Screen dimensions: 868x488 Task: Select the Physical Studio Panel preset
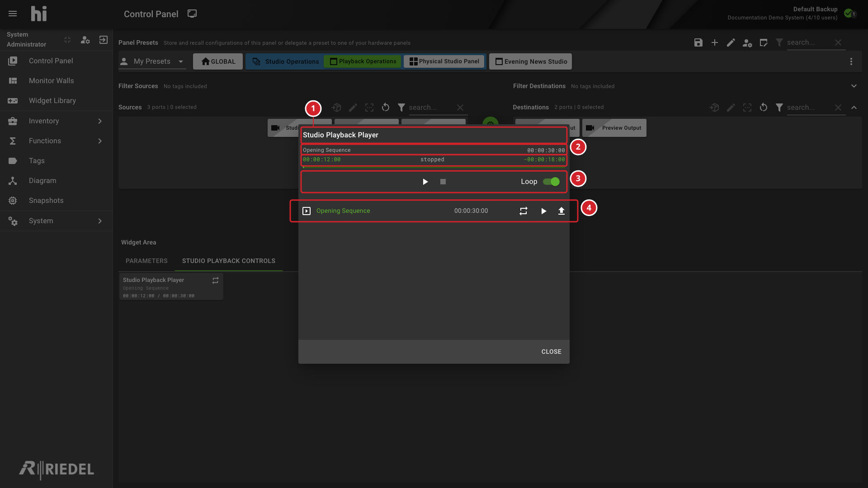point(444,61)
